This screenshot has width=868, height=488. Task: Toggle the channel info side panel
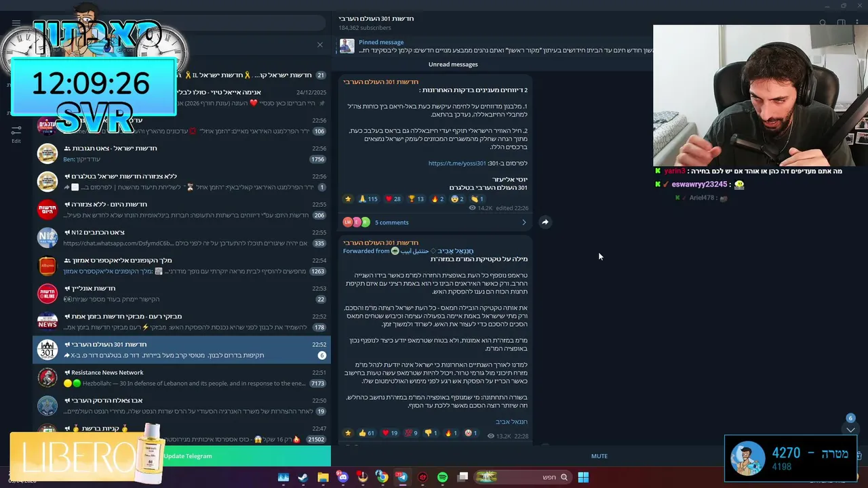tap(841, 22)
